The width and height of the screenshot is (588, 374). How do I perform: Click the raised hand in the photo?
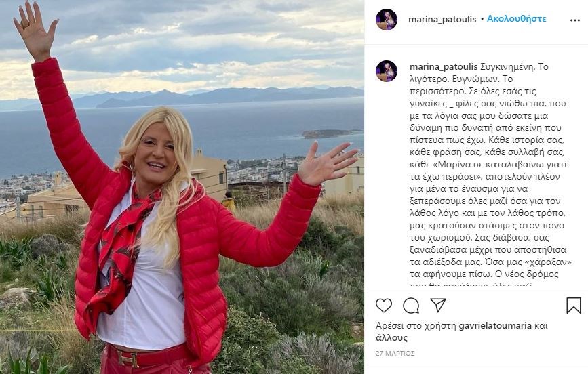tap(35, 29)
